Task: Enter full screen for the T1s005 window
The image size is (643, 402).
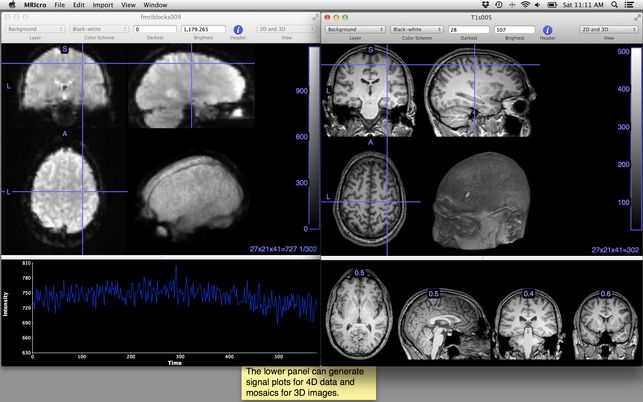Action: pos(636,17)
